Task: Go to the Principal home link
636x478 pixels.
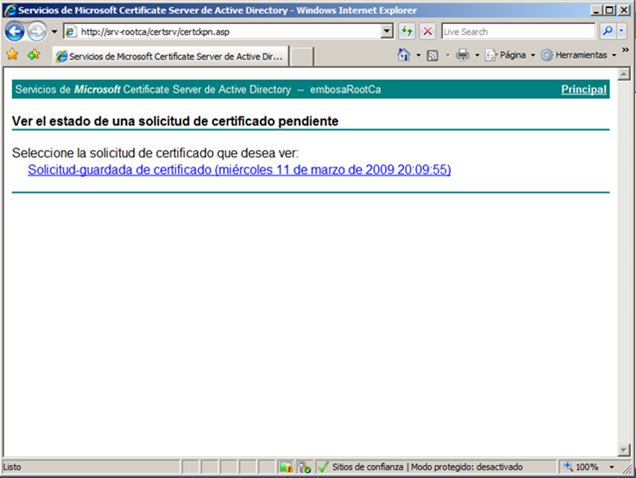Action: (x=583, y=90)
